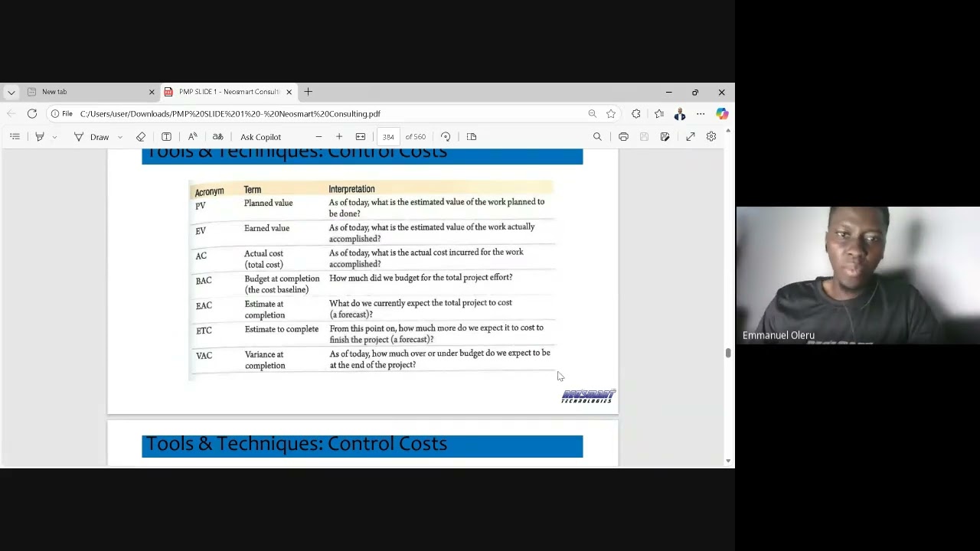
Task: Open the user profile avatar
Action: click(x=680, y=114)
